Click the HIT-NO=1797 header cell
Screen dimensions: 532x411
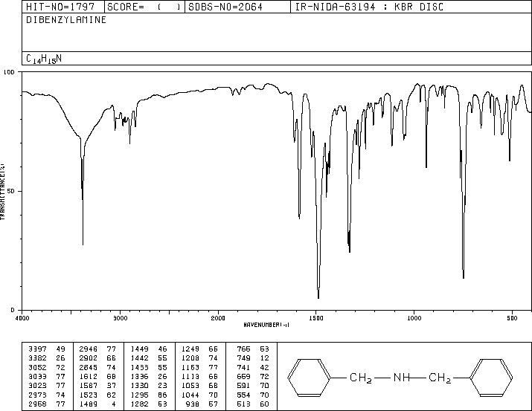pyautogui.click(x=60, y=7)
